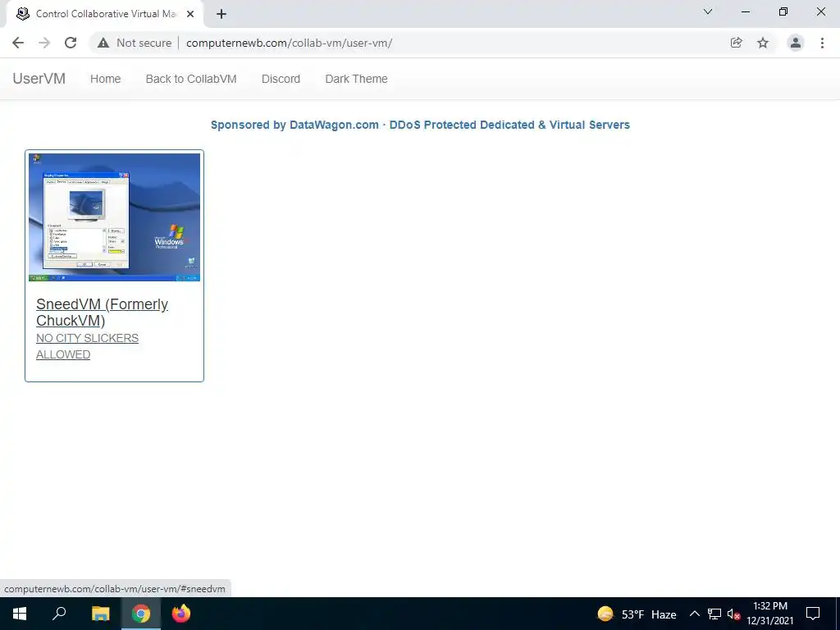The height and width of the screenshot is (630, 840).
Task: Open File Explorer from the taskbar
Action: pos(100,614)
